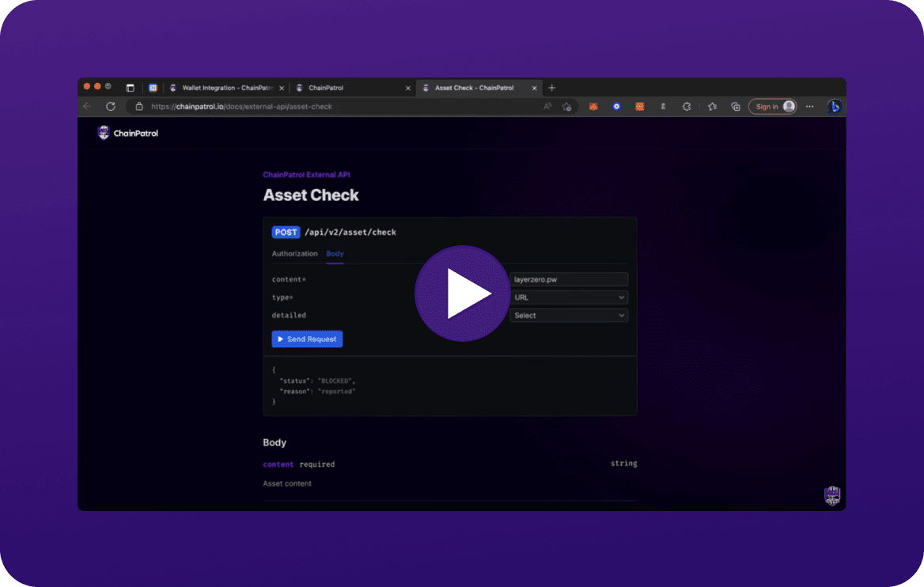Close the ChainPatrol tab
This screenshot has width=924, height=587.
coord(407,88)
